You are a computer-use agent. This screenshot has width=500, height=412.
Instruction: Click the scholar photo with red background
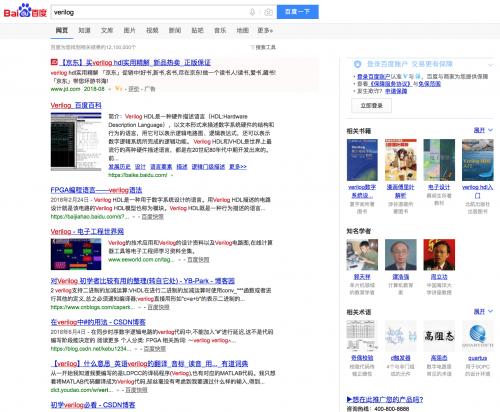pyautogui.click(x=439, y=254)
